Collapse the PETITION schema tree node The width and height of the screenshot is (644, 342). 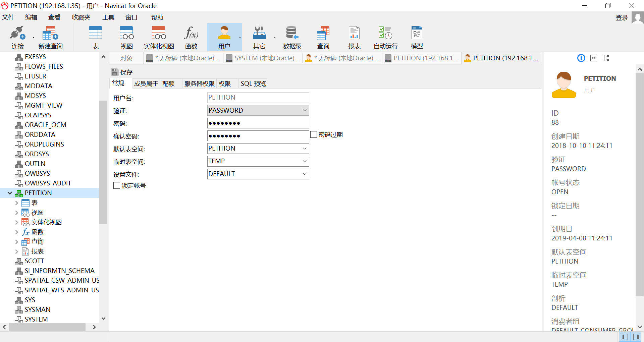coord(10,193)
